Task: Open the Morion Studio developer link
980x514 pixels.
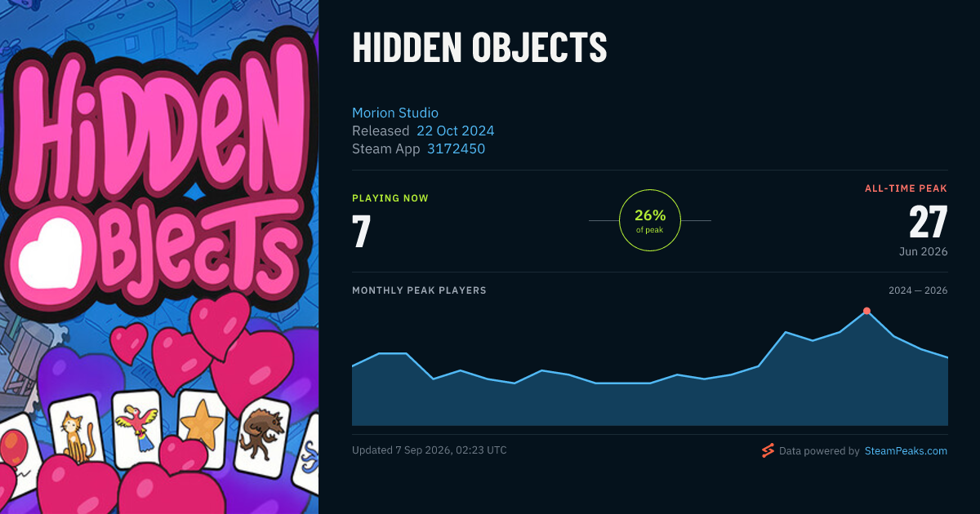Action: [395, 113]
